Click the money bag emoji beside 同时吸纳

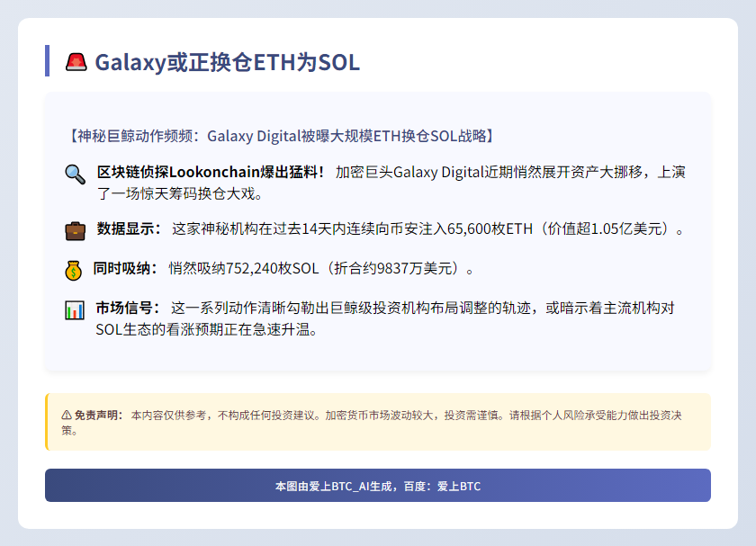73,271
